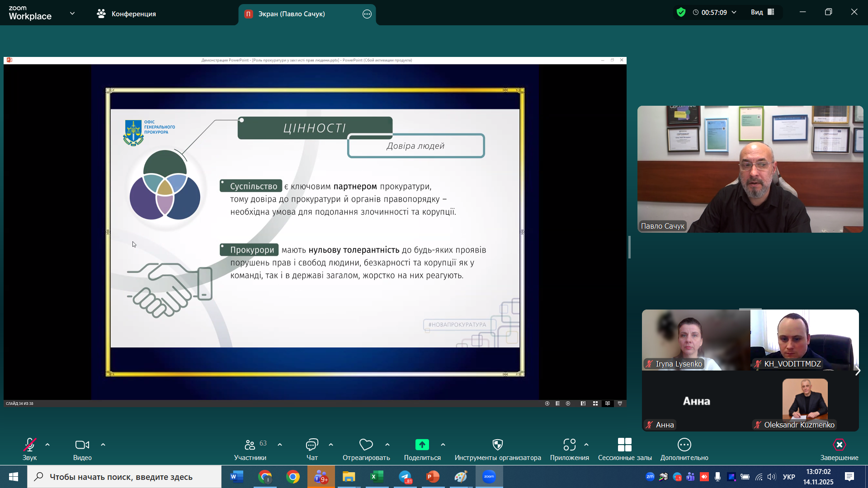Open Breakout rooms icon

(624, 445)
